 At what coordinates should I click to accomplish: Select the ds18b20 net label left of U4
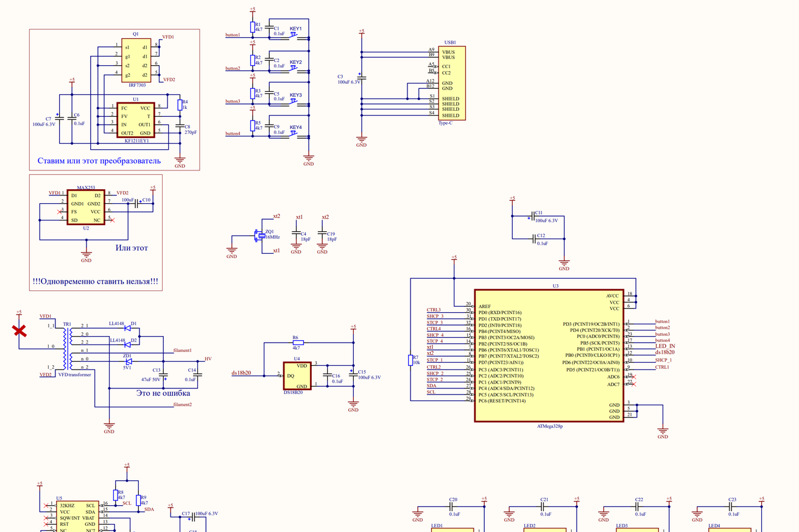pos(241,373)
